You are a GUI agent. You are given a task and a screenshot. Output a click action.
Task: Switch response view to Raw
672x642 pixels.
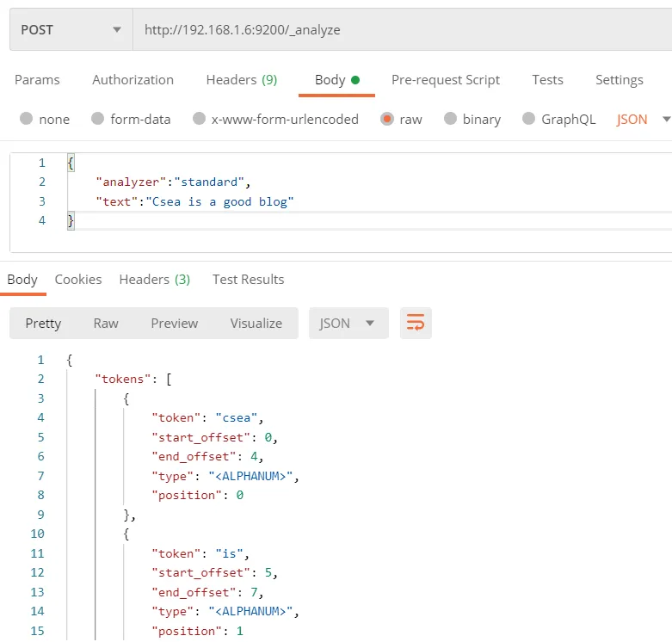click(106, 324)
